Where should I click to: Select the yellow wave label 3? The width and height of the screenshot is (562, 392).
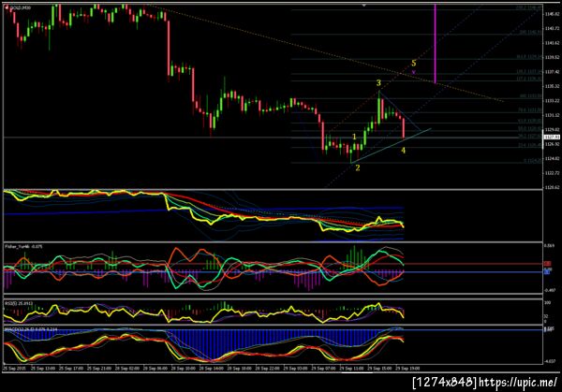[378, 83]
